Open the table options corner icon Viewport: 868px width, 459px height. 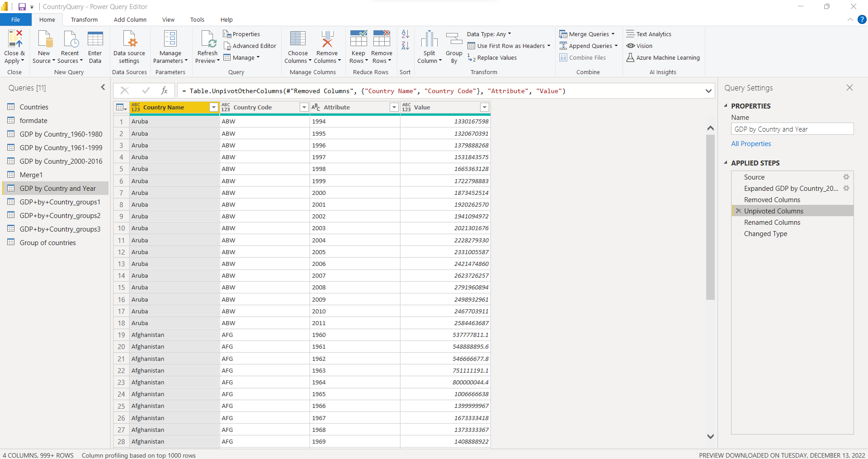(121, 107)
